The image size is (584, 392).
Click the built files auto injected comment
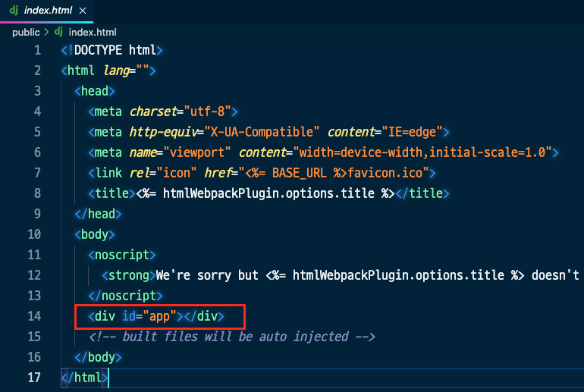tap(231, 337)
